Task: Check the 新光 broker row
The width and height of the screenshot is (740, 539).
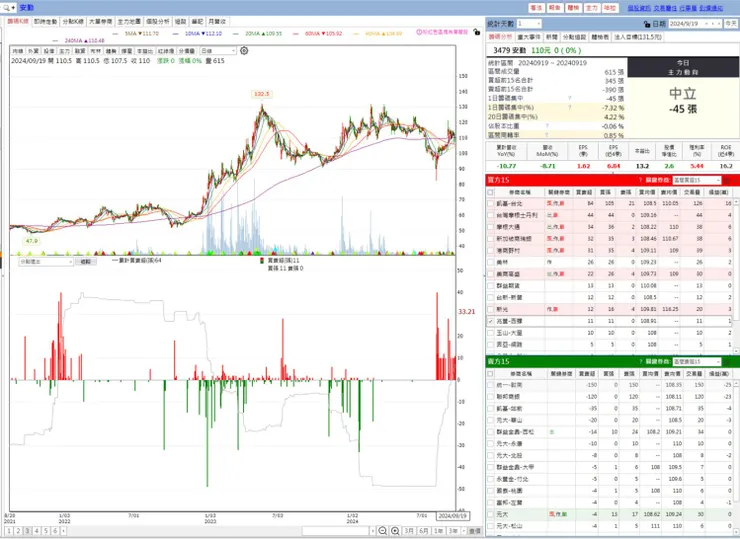Action: [490, 309]
